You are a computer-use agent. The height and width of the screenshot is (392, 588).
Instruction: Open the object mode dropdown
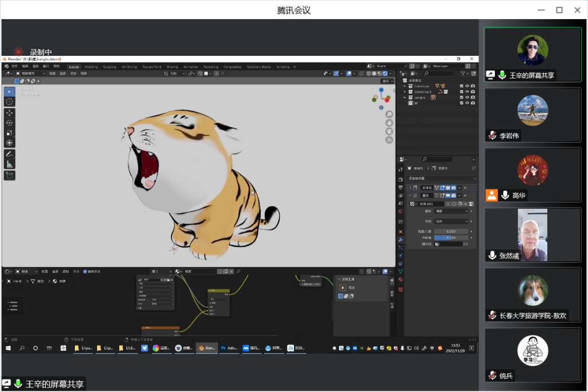[30, 73]
